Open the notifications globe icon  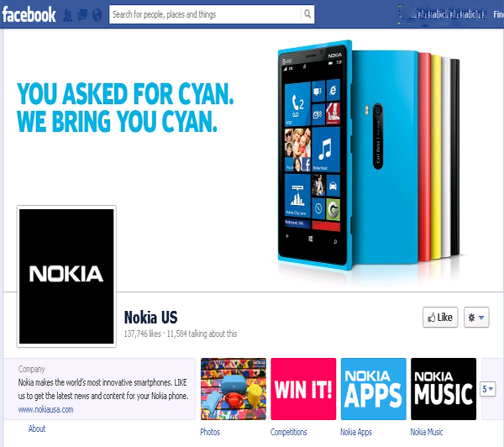[x=97, y=15]
